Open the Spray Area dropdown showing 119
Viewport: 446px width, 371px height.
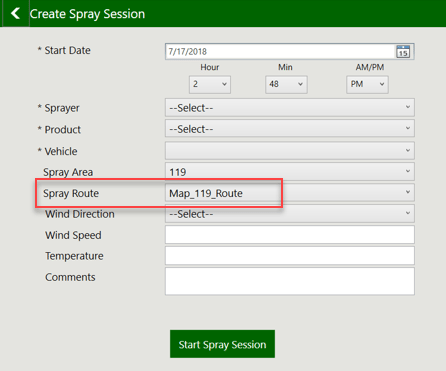tap(290, 172)
